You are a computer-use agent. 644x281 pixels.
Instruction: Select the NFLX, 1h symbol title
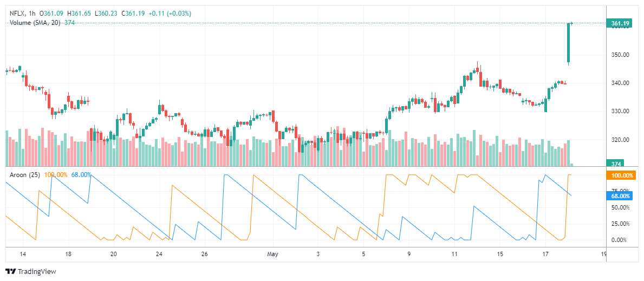point(23,14)
